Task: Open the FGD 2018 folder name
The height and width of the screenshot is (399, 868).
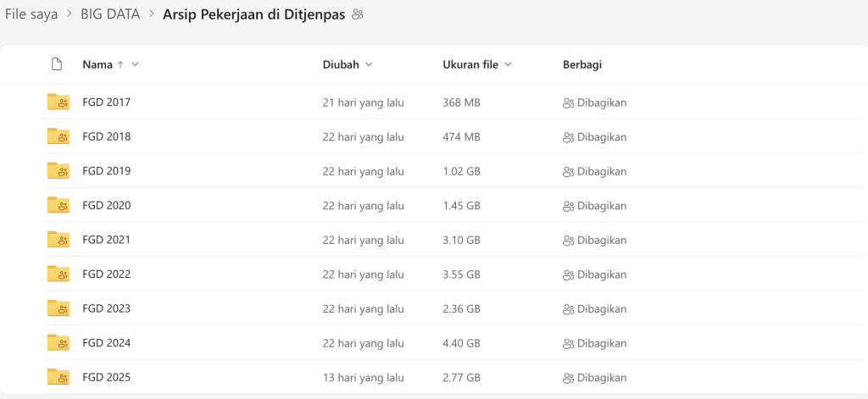Action: tap(106, 136)
